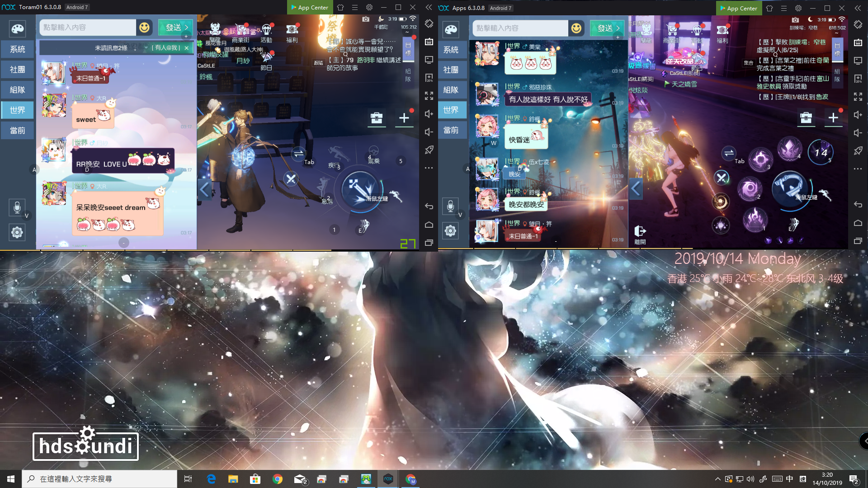This screenshot has height=488, width=868.
Task: Toggle fullscreen mode in Apps window sidebar
Action: tap(858, 97)
